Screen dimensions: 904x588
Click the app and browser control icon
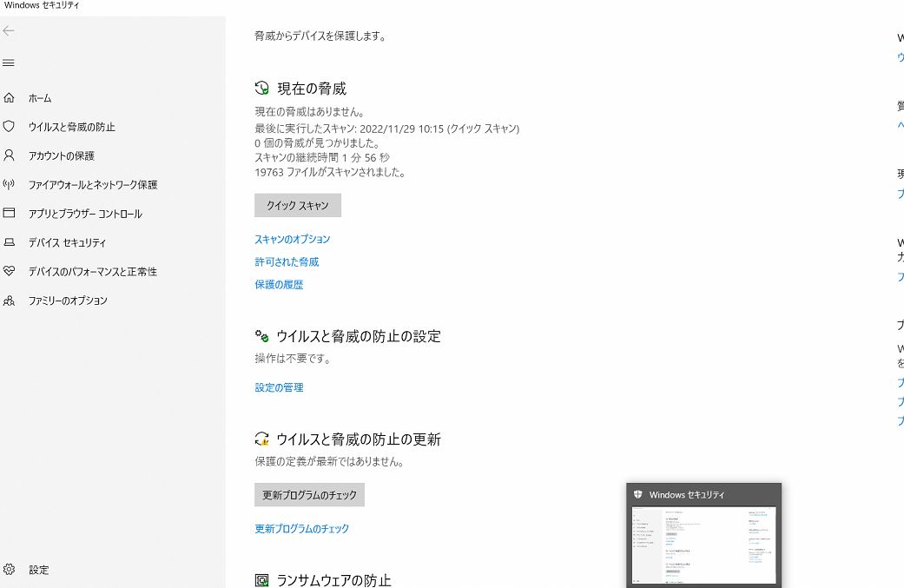coord(10,214)
